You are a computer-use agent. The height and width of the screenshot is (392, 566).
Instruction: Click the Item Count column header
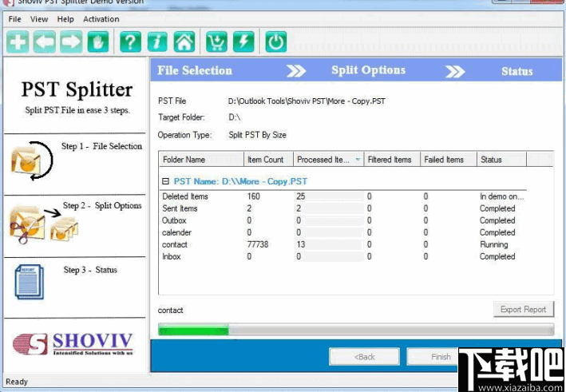coord(268,160)
